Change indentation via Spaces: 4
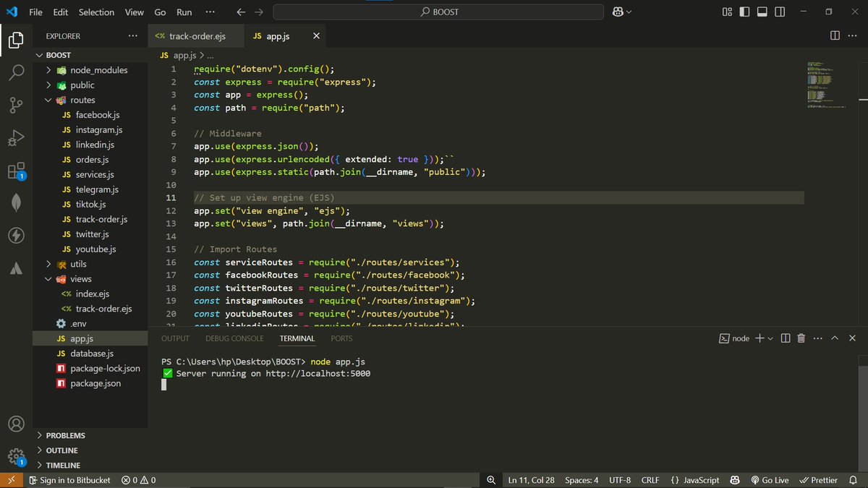This screenshot has height=488, width=868. pyautogui.click(x=582, y=480)
